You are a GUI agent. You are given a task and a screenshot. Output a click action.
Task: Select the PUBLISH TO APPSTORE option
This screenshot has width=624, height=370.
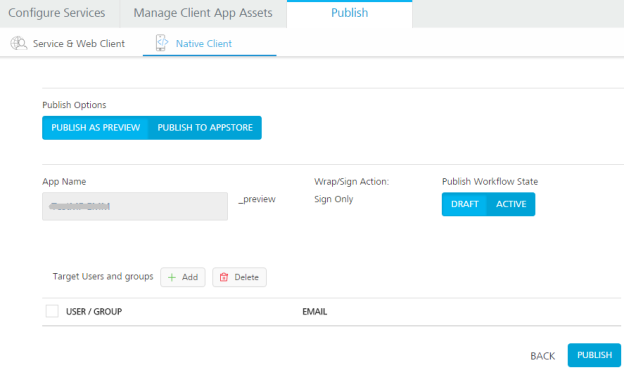(x=205, y=128)
